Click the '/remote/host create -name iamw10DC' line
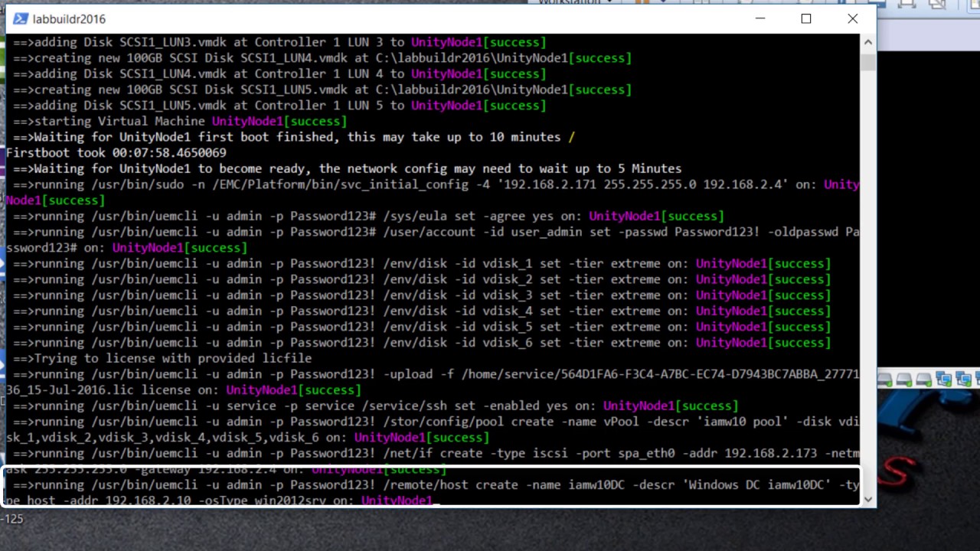This screenshot has height=551, width=980. (433, 493)
